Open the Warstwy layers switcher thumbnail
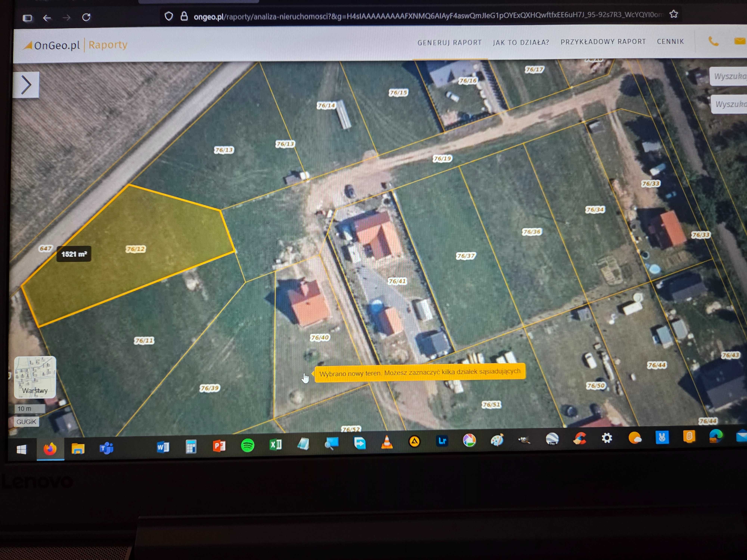This screenshot has height=560, width=747. [x=35, y=377]
